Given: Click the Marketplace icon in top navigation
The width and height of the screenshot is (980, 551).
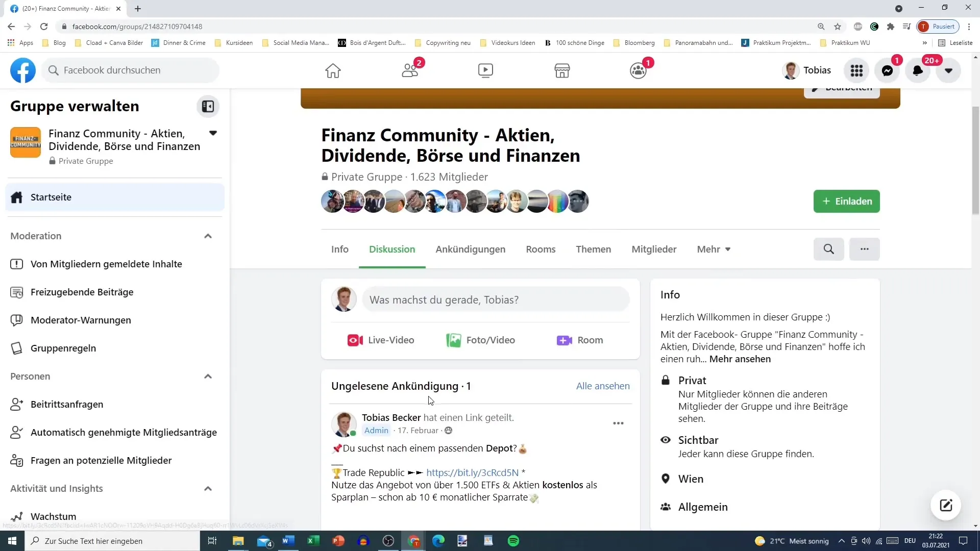Looking at the screenshot, I should (x=561, y=70).
